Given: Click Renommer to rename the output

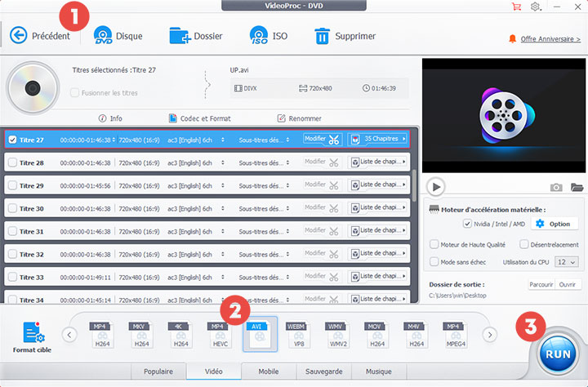Looking at the screenshot, I should 299,118.
